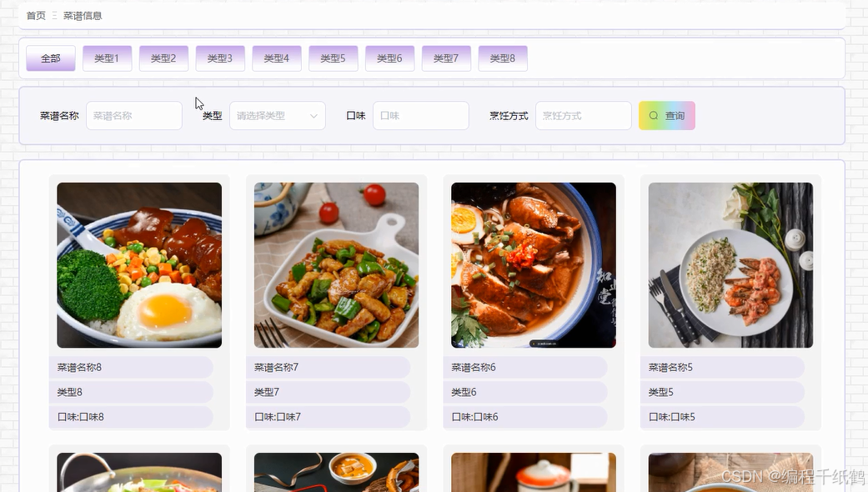Open the 请选择类型 dropdown arrow
868x492 pixels.
314,116
